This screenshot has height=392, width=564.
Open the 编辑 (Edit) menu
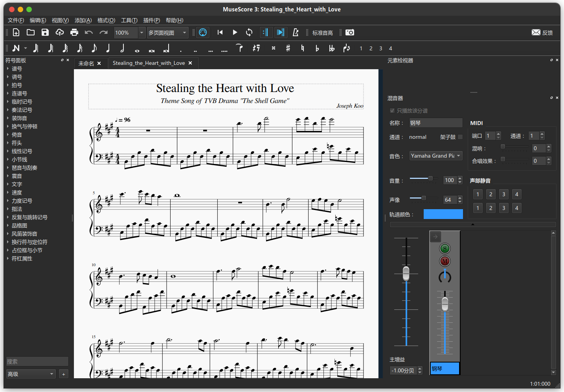pos(38,20)
